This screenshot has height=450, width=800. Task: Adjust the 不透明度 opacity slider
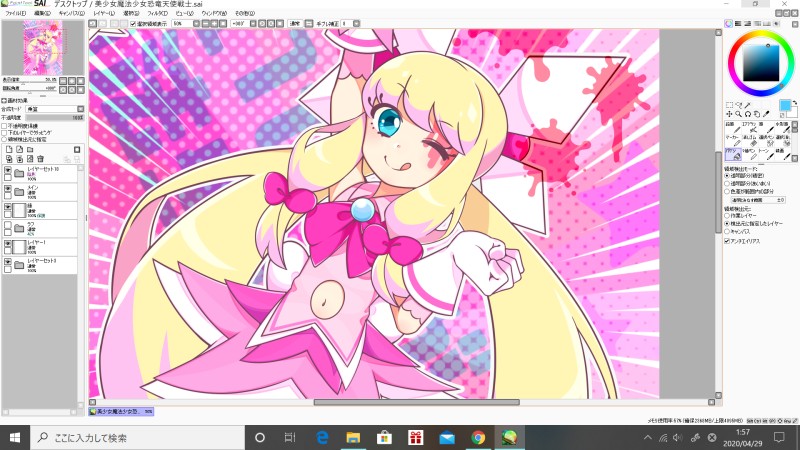(x=55, y=118)
